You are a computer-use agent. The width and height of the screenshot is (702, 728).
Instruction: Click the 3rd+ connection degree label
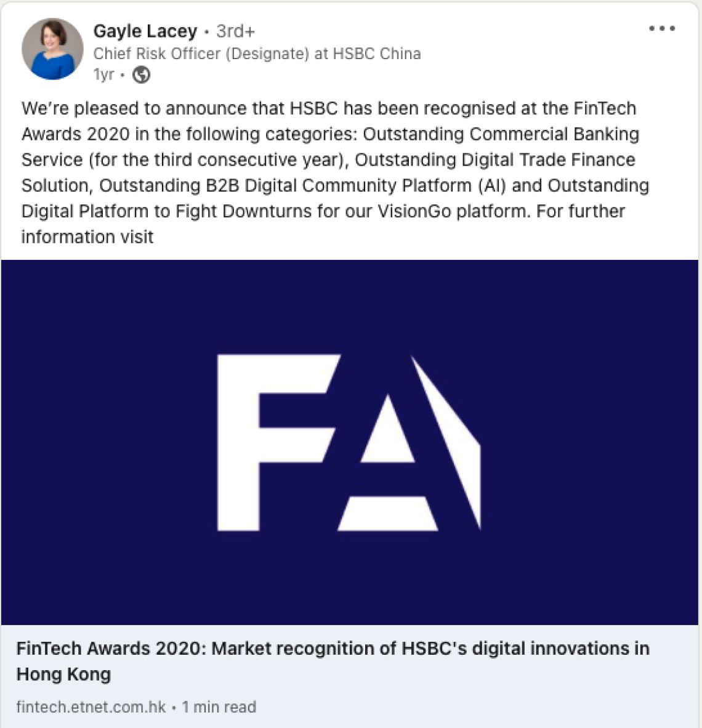235,31
